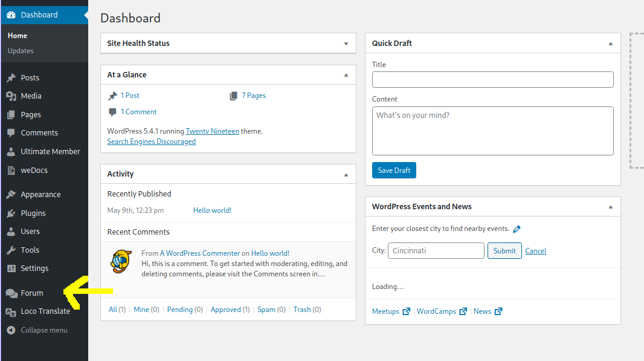The height and width of the screenshot is (361, 644).
Task: Click the Appearance paintbrush icon
Action: click(x=11, y=195)
